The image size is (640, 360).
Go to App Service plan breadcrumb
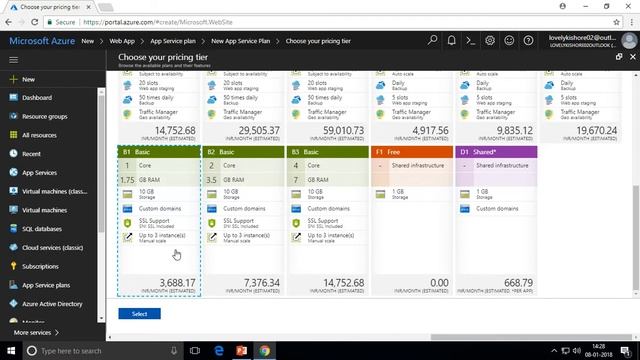pos(173,41)
